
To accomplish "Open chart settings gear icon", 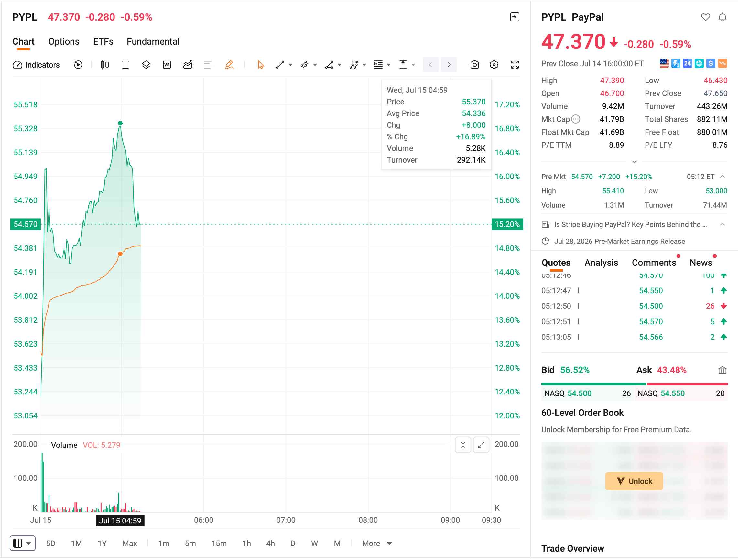I will (x=494, y=65).
